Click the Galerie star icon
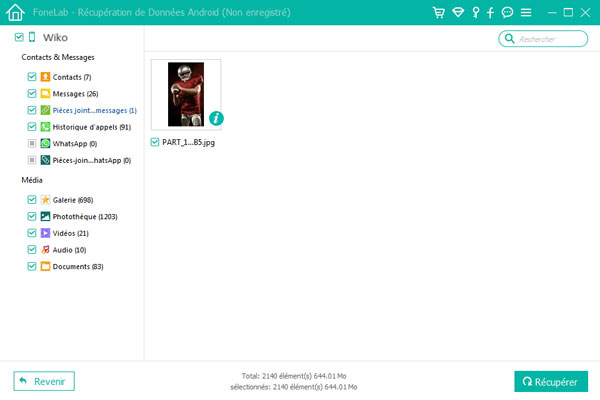Image resolution: width=600 pixels, height=400 pixels. pos(45,200)
